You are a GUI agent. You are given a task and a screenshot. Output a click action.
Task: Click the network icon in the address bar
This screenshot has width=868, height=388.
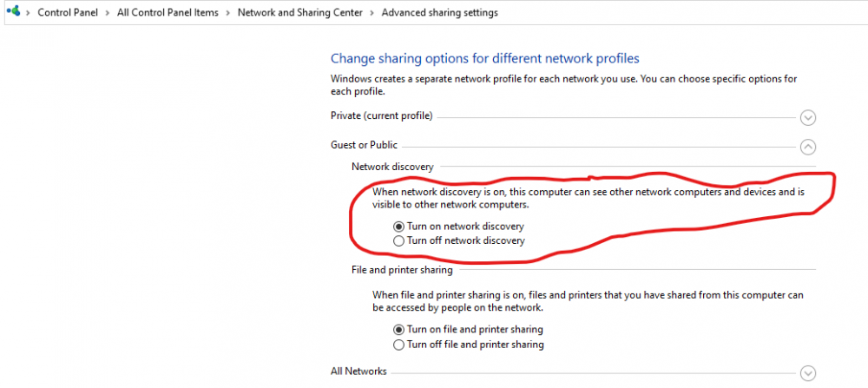[13, 11]
